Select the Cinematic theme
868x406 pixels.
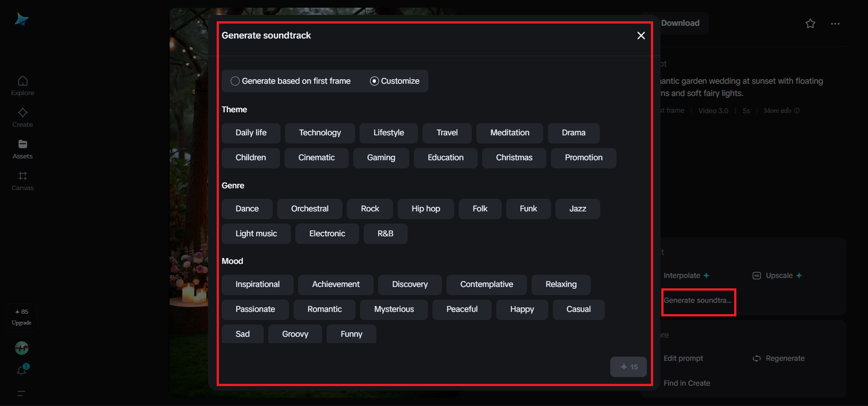pos(316,158)
